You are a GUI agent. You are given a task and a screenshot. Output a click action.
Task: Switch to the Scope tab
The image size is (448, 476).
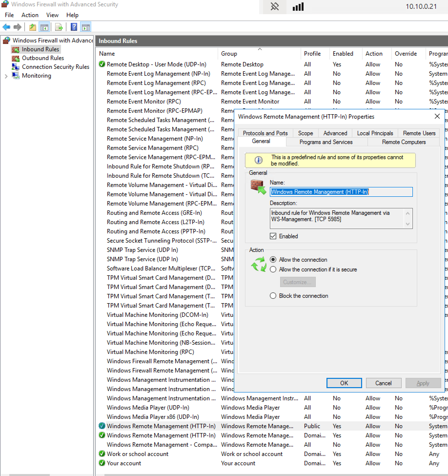point(305,133)
